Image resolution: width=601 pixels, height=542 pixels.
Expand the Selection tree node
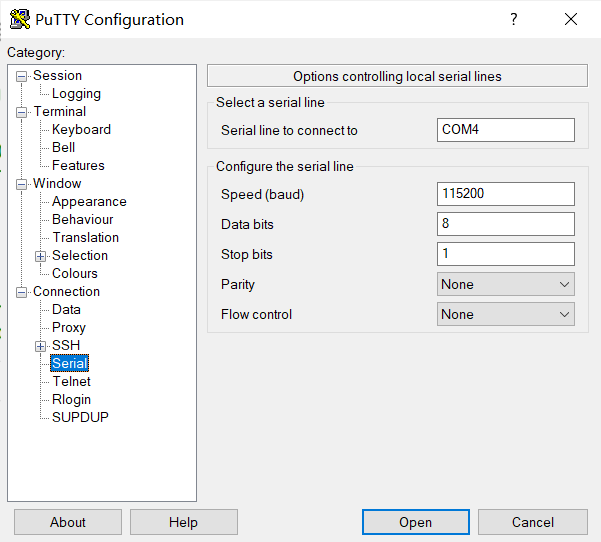41,256
